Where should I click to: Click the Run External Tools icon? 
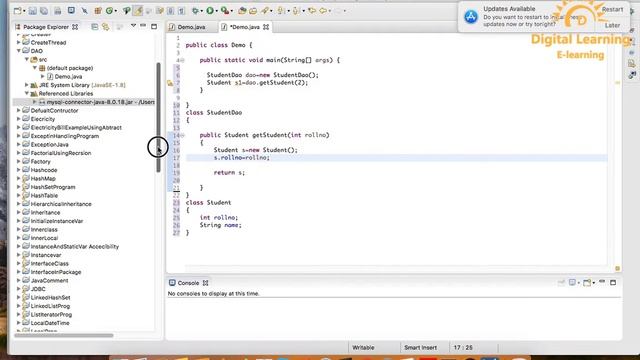click(x=224, y=11)
